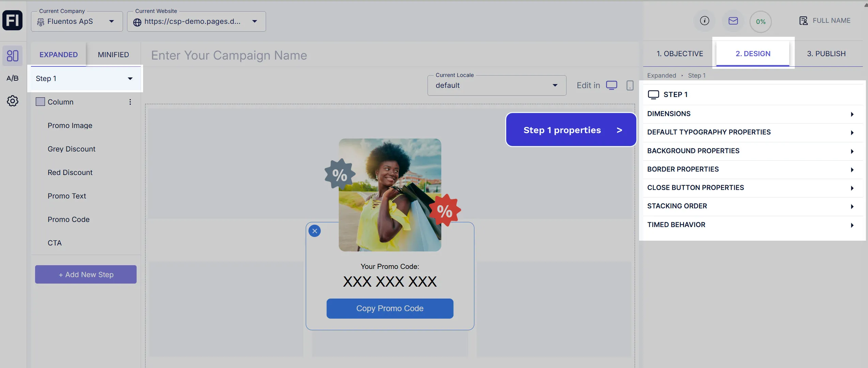868x368 pixels.
Task: Click the Fluentos FI logo icon
Action: coord(13,20)
